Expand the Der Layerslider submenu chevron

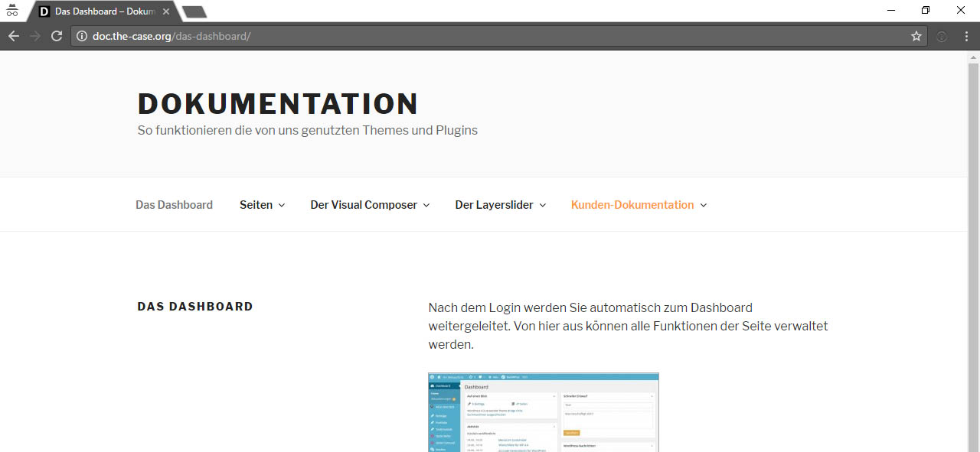543,205
